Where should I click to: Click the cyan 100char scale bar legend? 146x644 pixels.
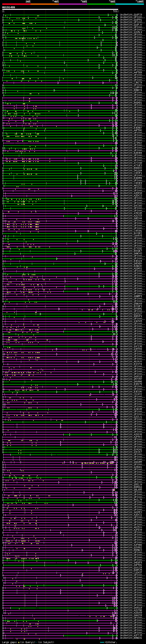coord(102,642)
